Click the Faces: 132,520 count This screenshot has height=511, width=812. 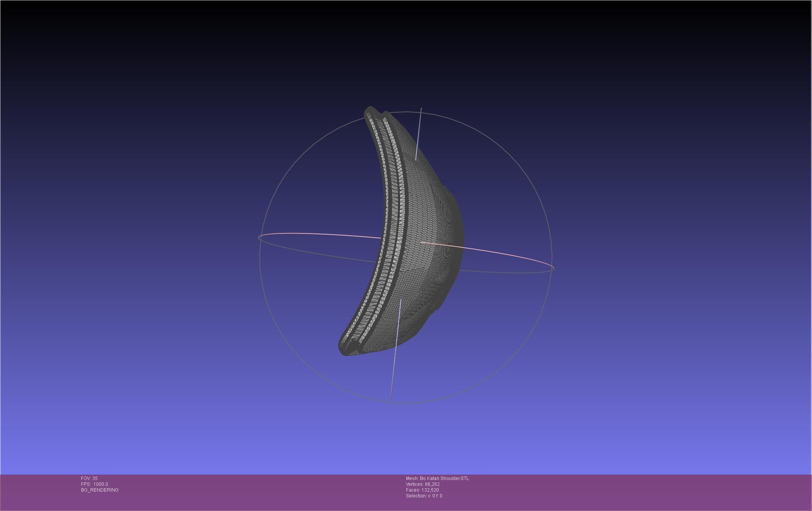(x=422, y=490)
